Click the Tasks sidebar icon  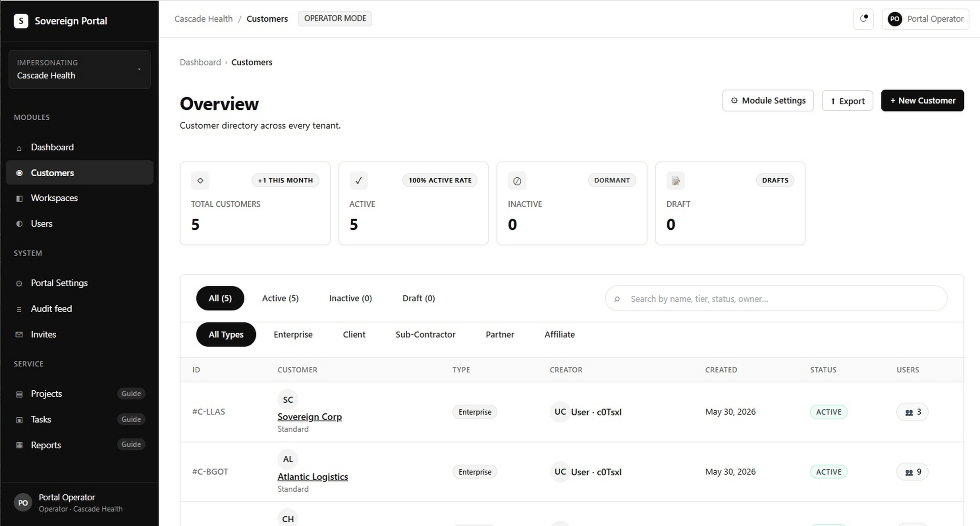[x=19, y=420]
